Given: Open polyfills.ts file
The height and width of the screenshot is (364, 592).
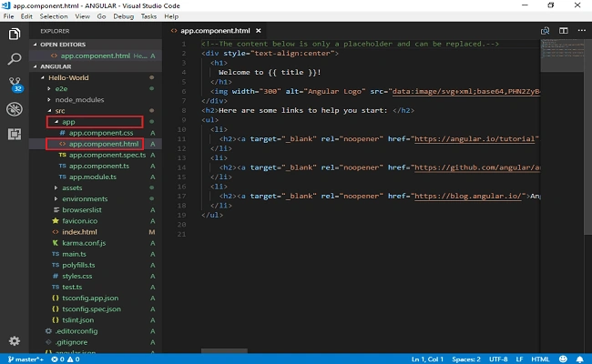Looking at the screenshot, I should point(96,265).
